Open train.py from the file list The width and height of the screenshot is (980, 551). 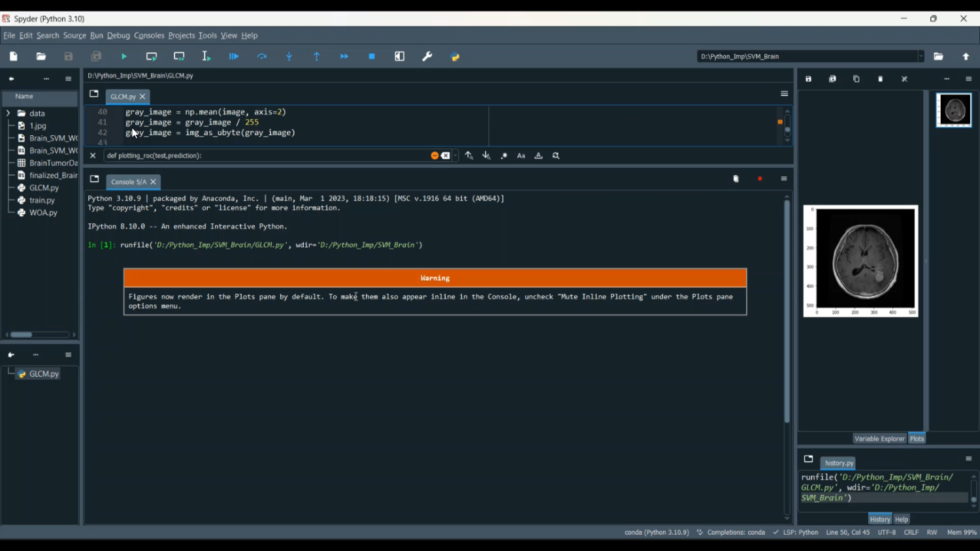[42, 200]
